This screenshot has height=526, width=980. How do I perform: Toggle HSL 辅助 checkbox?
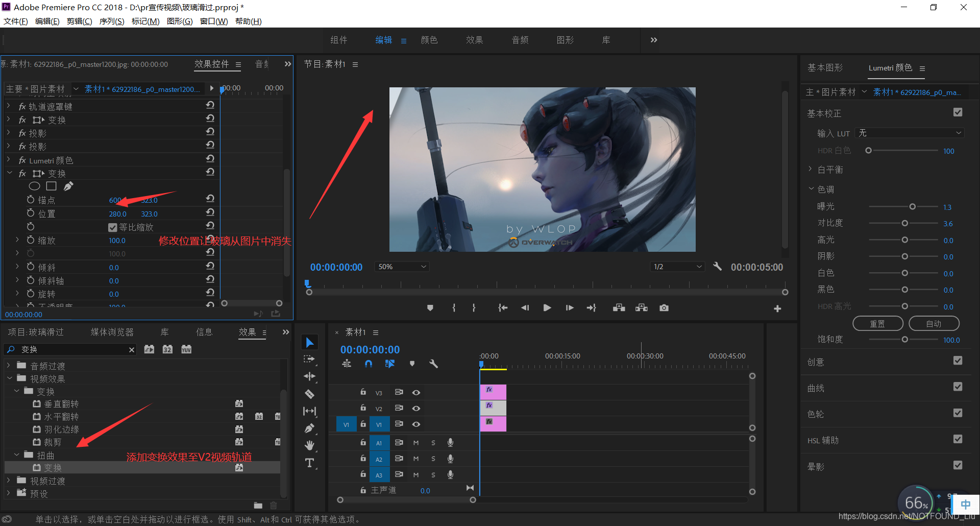click(x=958, y=439)
